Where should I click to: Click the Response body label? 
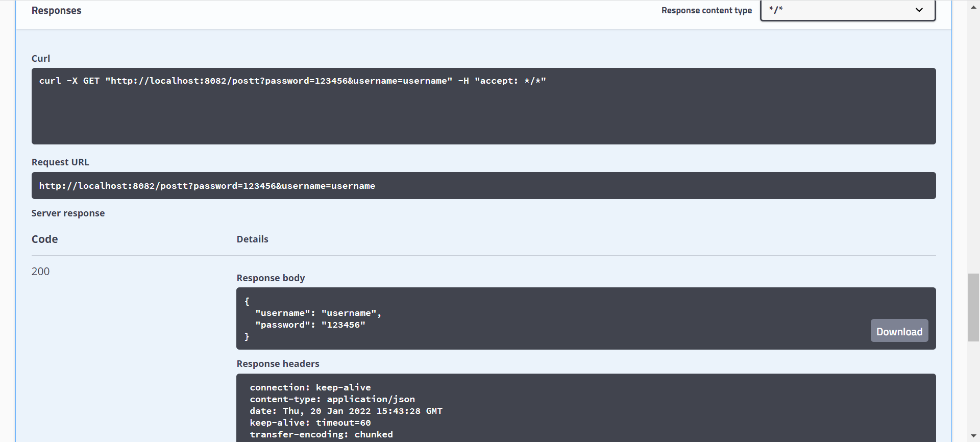[x=271, y=278]
